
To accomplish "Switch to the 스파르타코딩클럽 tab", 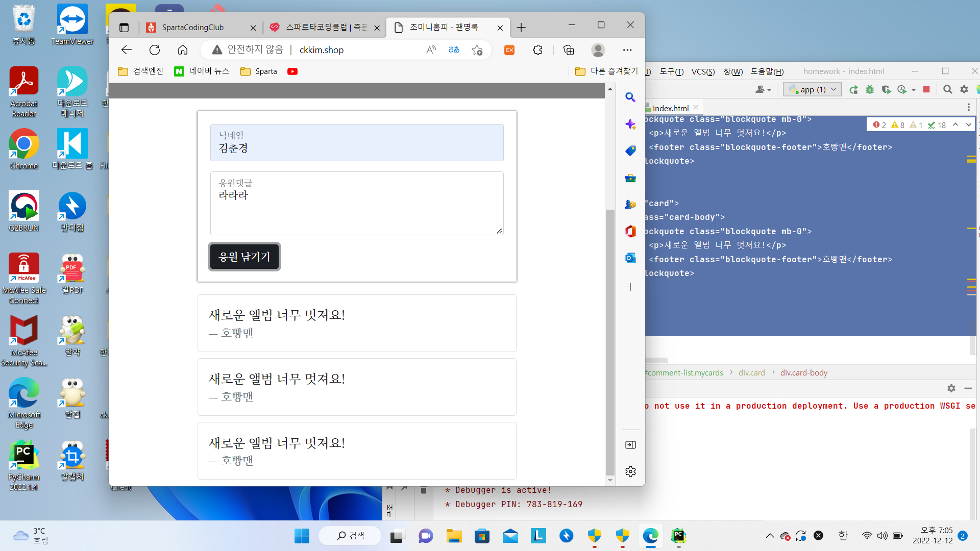I will [319, 28].
